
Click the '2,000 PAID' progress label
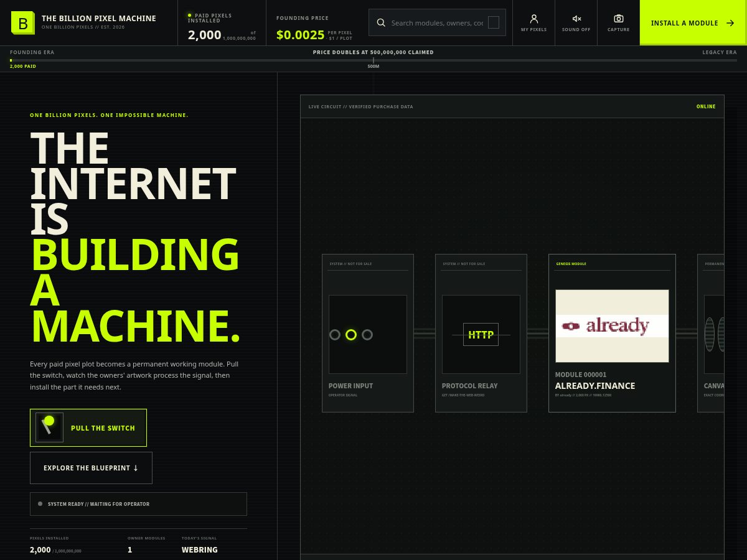point(23,66)
